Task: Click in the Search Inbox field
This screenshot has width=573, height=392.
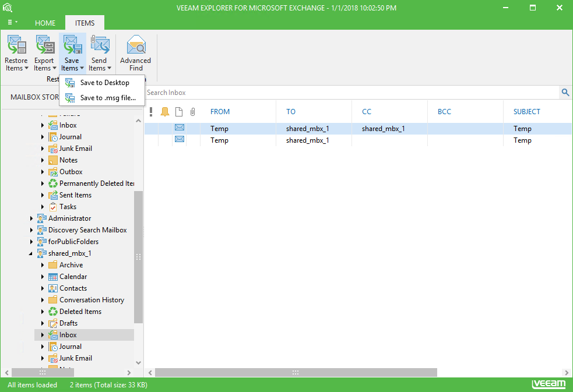Action: point(351,93)
